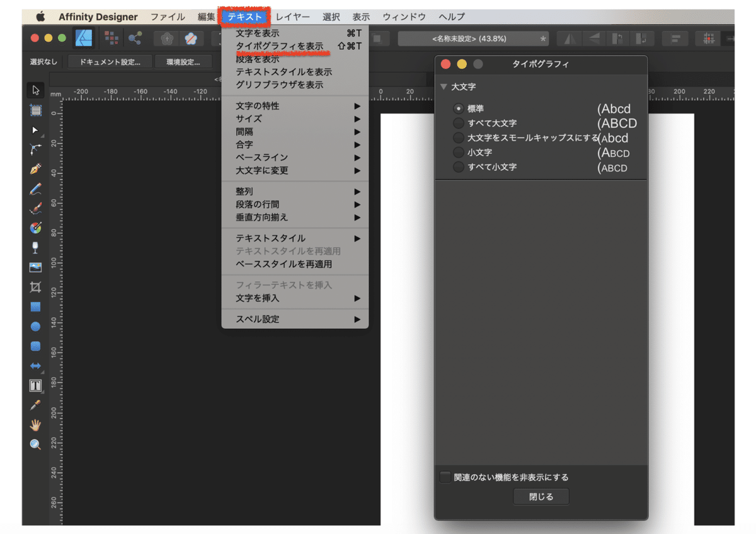Screen dimensions: 756x534
Task: Collapse the 大文字 section triangle
Action: coord(444,86)
